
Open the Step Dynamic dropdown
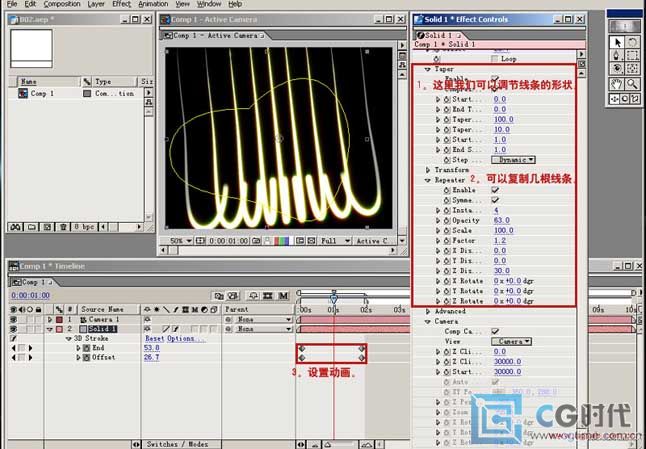click(513, 160)
